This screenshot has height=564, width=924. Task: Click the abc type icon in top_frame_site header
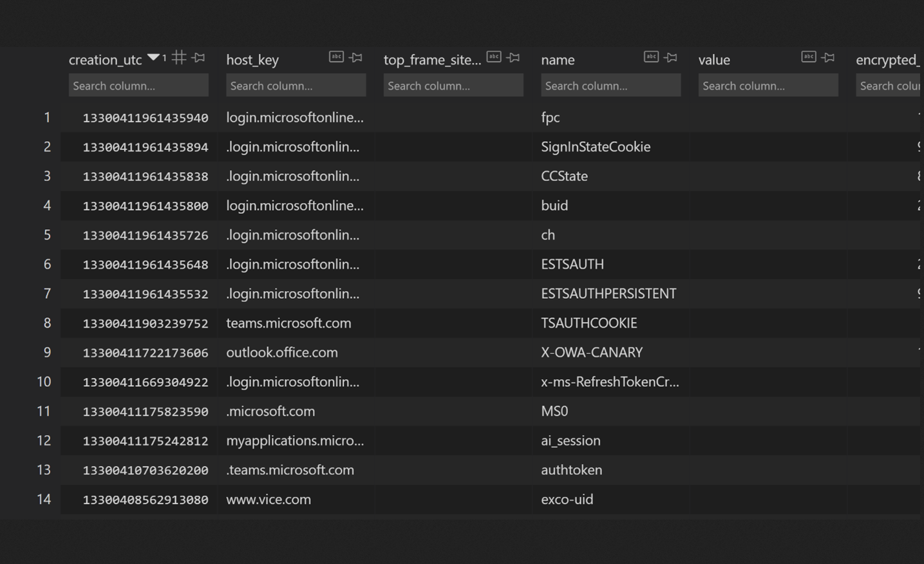click(x=494, y=57)
